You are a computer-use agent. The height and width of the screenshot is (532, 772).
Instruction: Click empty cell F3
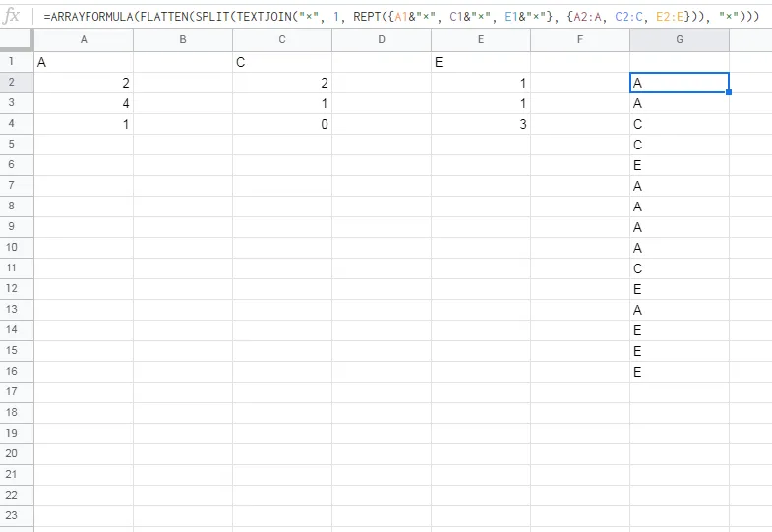(580, 103)
